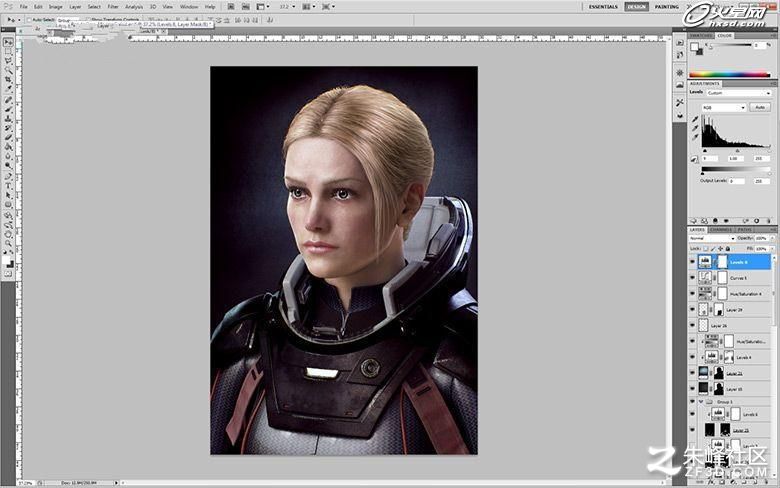Toggle Auto-Select checkbox in options bar
This screenshot has height=488, width=780.
(x=29, y=20)
